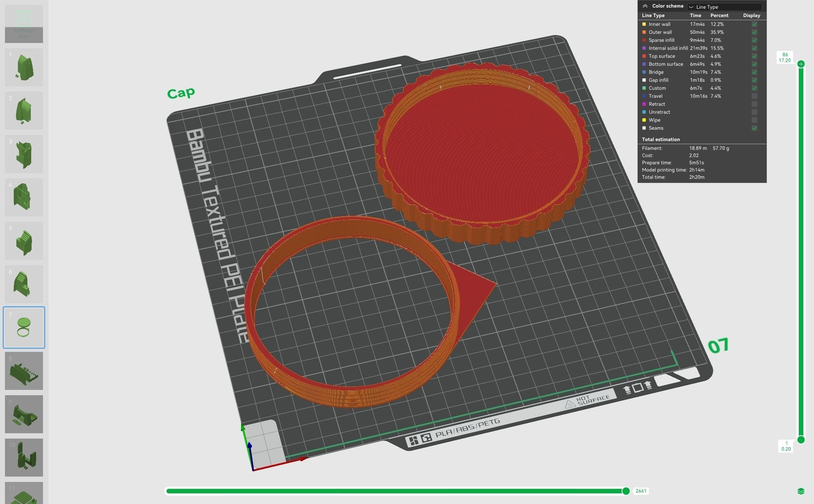
Task: Collapse the Color scheme panel with double chevron
Action: (645, 6)
